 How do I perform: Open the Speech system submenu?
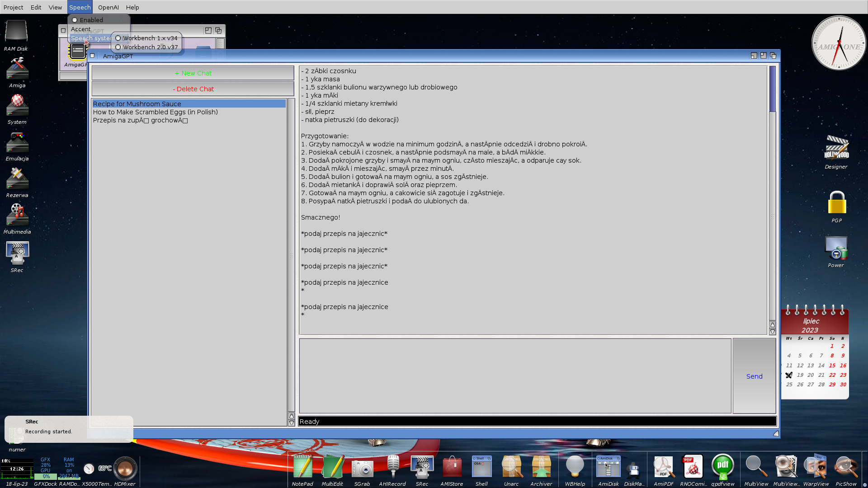(90, 38)
